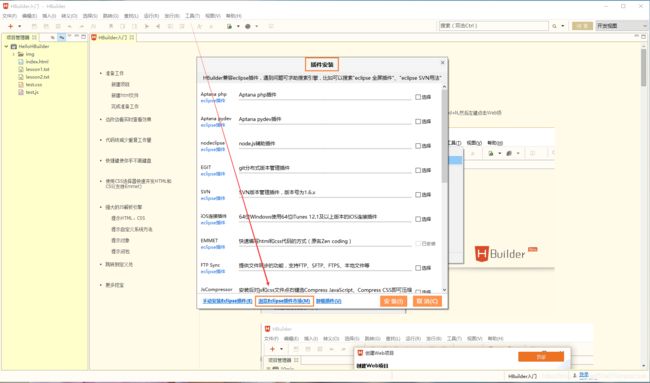Check the Aptana php plugin checkbox
The image size is (650, 383).
pyautogui.click(x=418, y=97)
